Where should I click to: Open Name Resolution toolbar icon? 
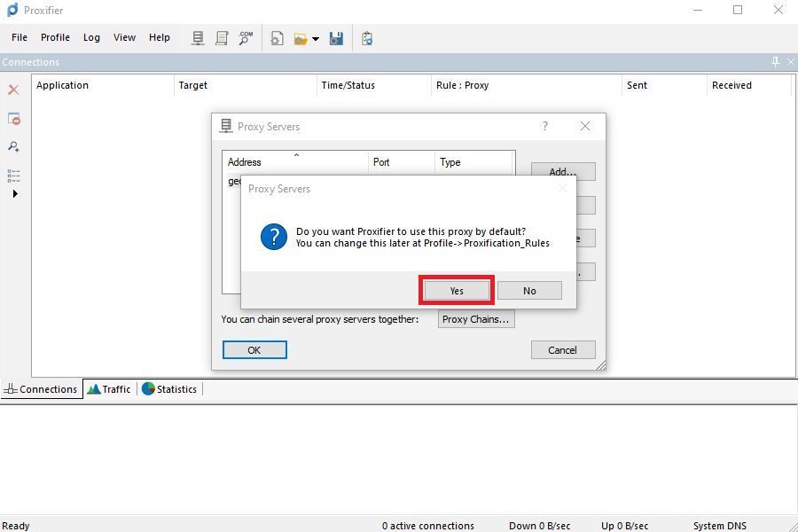(x=246, y=38)
